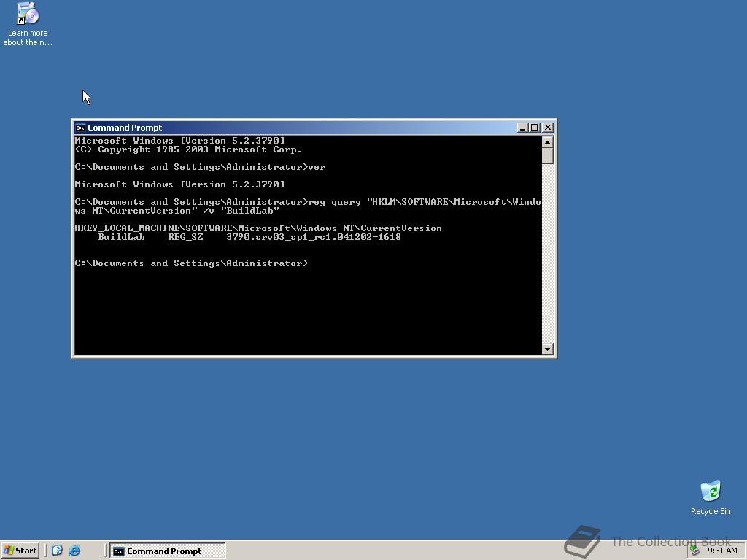Click the 'Command Prompt' title bar text

point(125,128)
